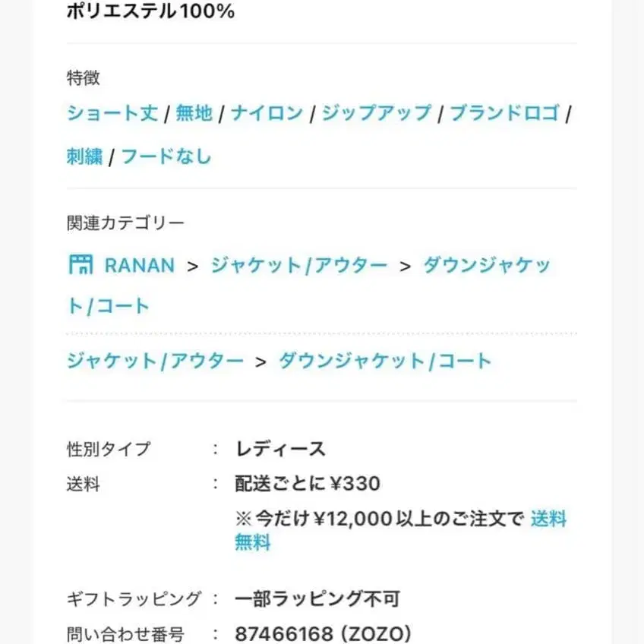Screen dimensions: 644x644
Task: Click the ポリエステル100% material text
Action: tap(150, 11)
